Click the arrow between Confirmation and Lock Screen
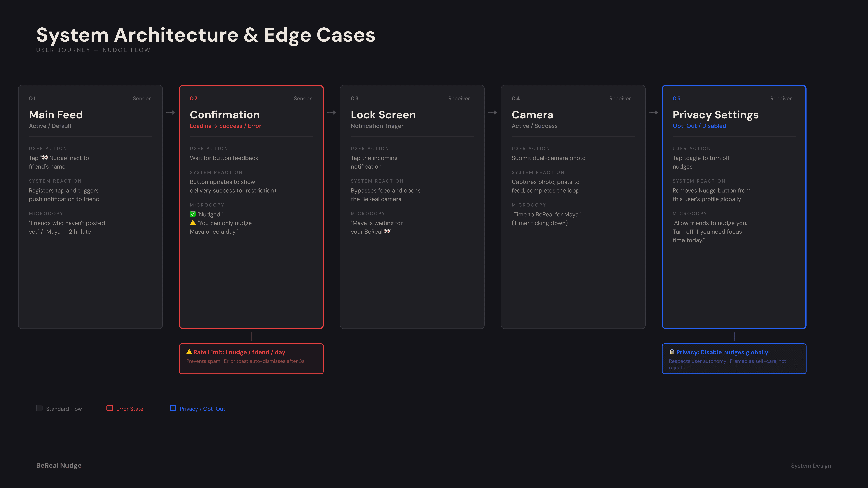The height and width of the screenshot is (488, 868). click(x=332, y=113)
